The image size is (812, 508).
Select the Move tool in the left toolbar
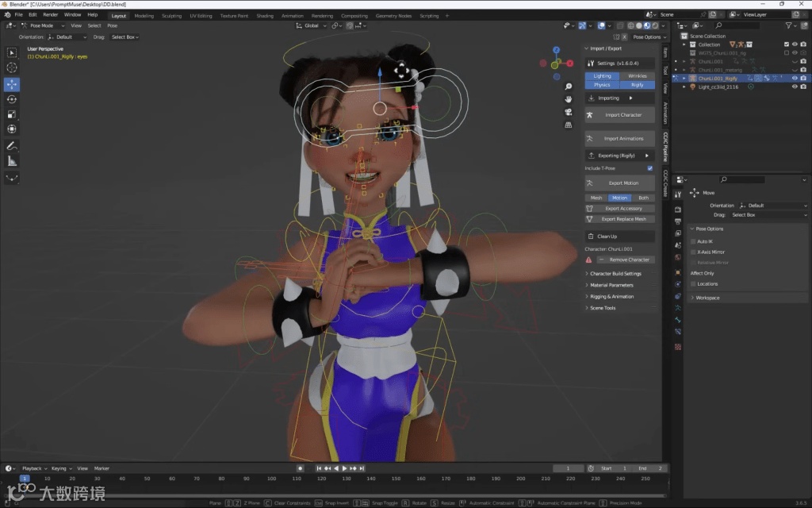pos(11,84)
